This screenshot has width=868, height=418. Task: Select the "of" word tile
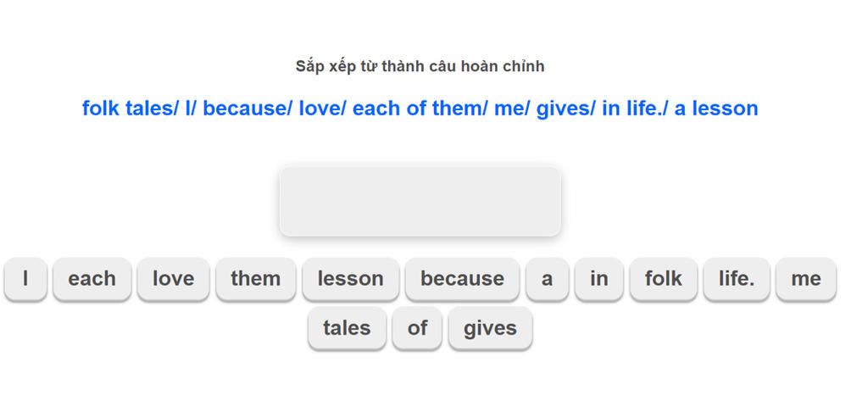coord(417,328)
